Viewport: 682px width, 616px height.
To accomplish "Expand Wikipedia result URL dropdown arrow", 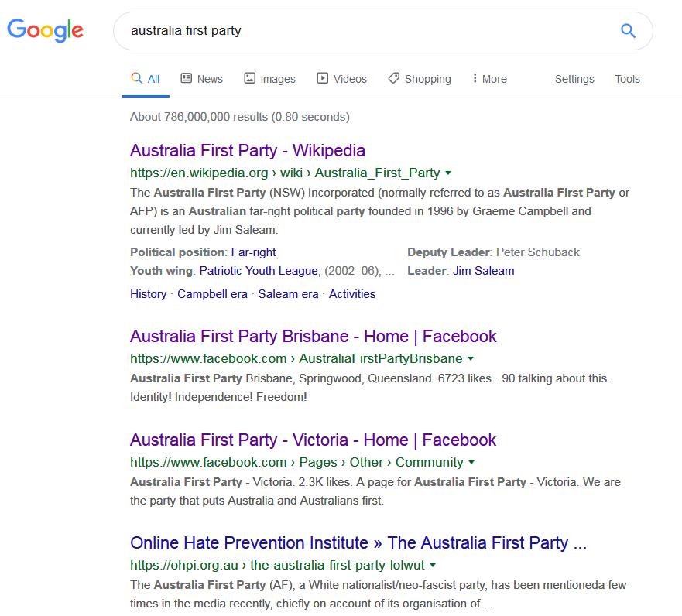I will [x=448, y=173].
